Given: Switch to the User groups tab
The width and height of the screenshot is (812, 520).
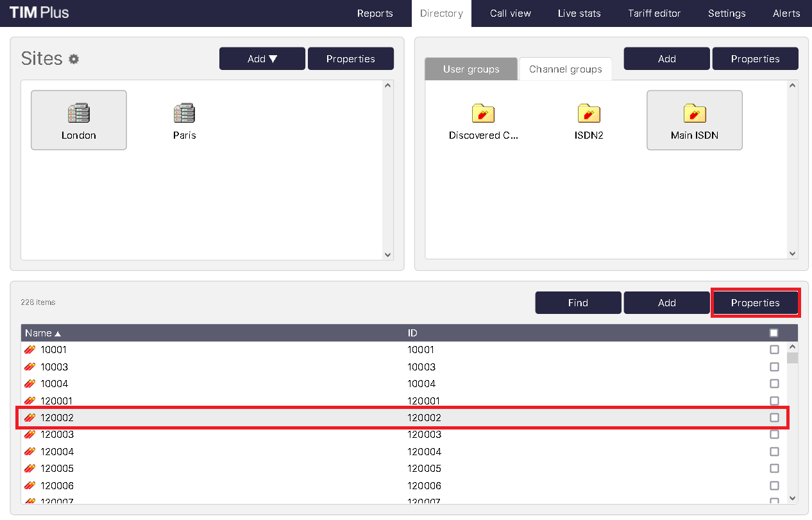Looking at the screenshot, I should [471, 69].
